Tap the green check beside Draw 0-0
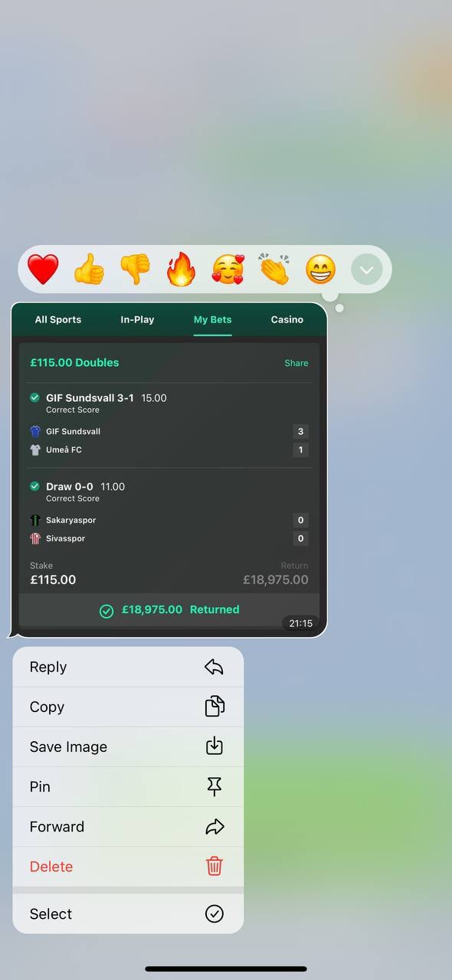The image size is (452, 980). tap(34, 486)
